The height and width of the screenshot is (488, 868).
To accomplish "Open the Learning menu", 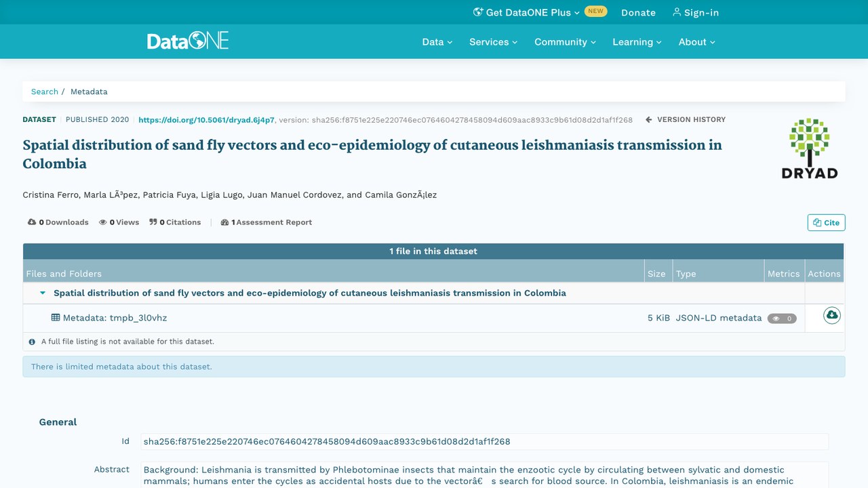I will click(637, 42).
